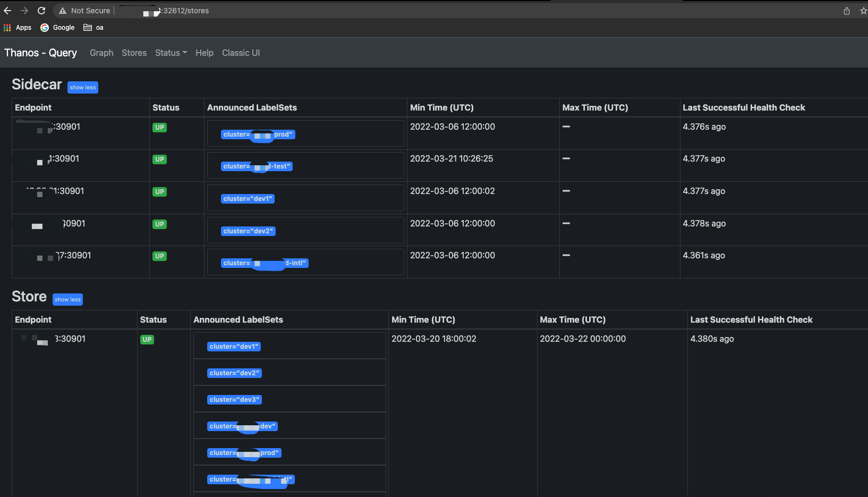Click the Store label ending in prod"
This screenshot has height=497, width=868.
[x=244, y=453]
